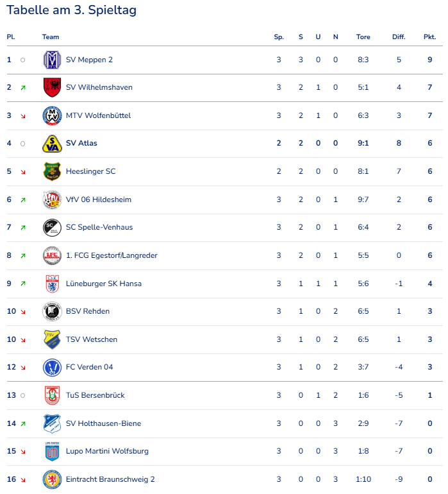Image resolution: width=448 pixels, height=494 pixels.
Task: Click the SV Meppen 2 club crest
Action: (x=52, y=60)
